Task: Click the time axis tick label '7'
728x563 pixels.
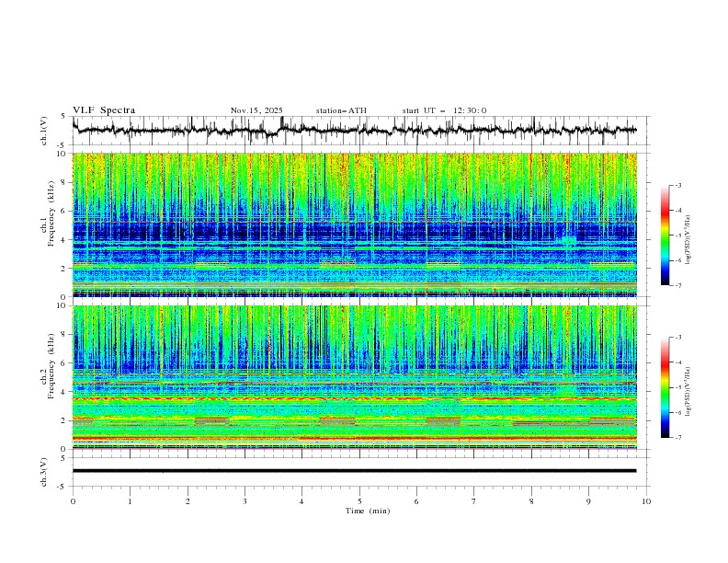Action: pos(474,501)
